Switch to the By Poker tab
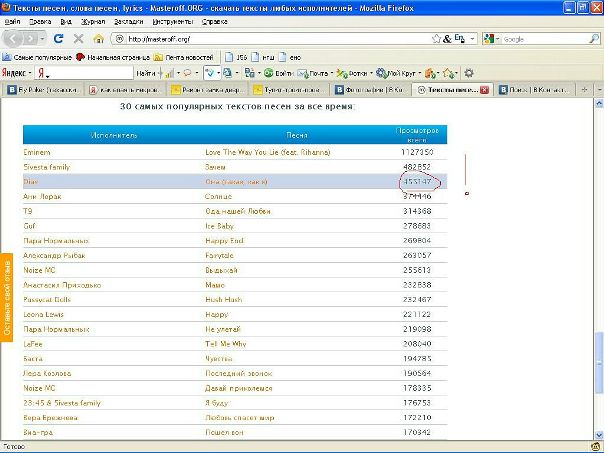604x453 pixels. coord(43,90)
